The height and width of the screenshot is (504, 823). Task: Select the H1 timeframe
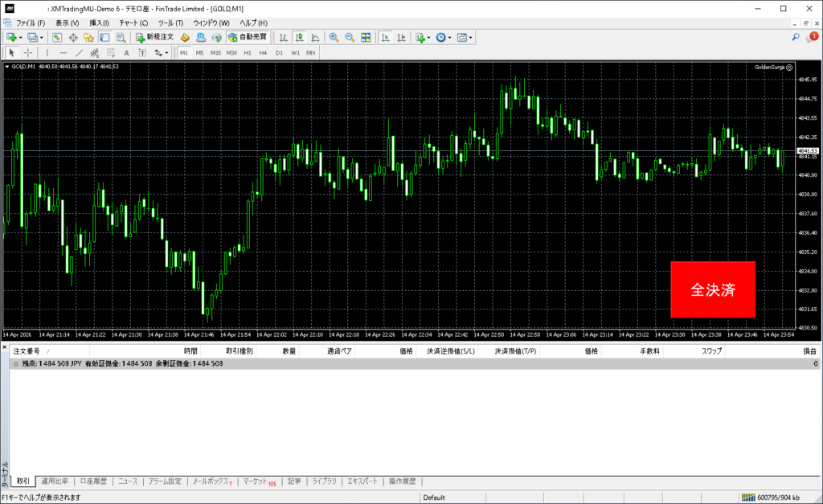click(248, 53)
